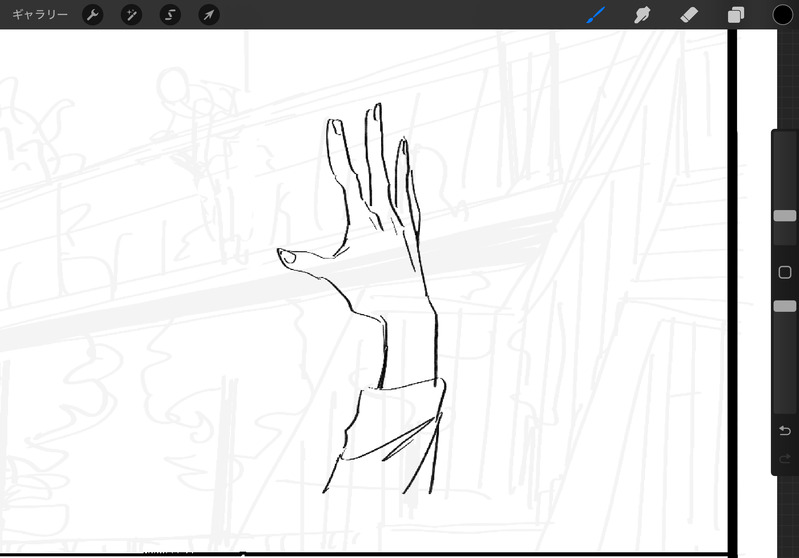Open the Layers panel
The width and height of the screenshot is (799, 558).
tap(735, 15)
